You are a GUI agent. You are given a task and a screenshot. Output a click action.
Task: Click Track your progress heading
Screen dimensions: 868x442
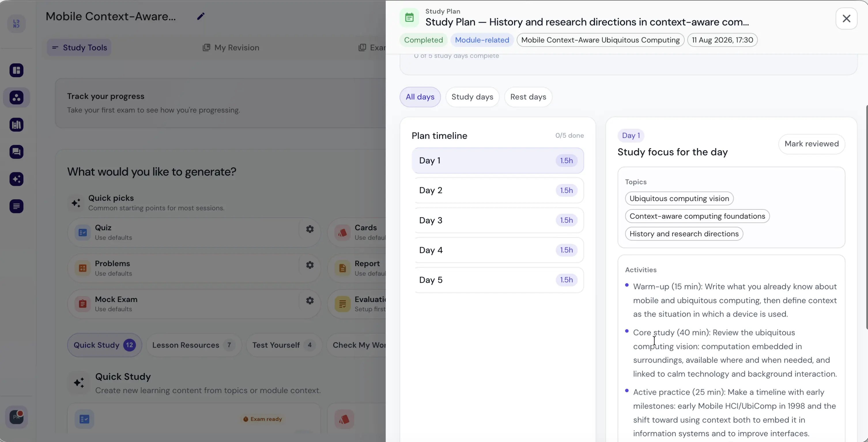(x=105, y=96)
